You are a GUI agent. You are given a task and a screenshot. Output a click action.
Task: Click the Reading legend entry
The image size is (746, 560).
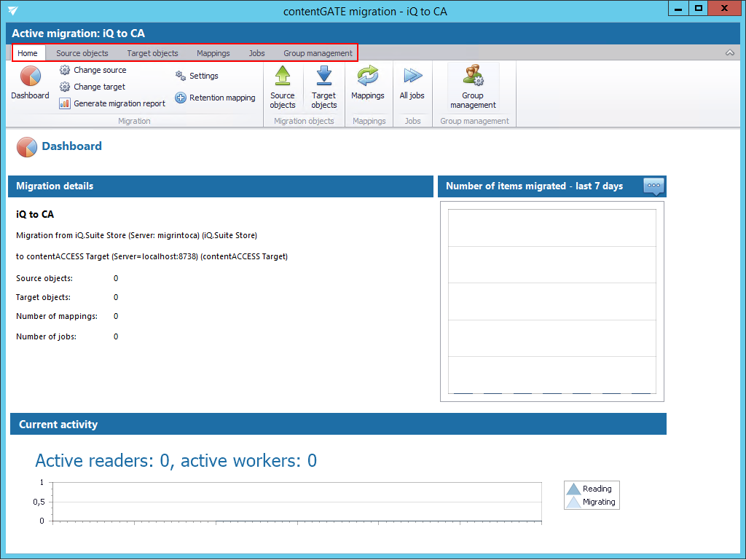(x=591, y=489)
